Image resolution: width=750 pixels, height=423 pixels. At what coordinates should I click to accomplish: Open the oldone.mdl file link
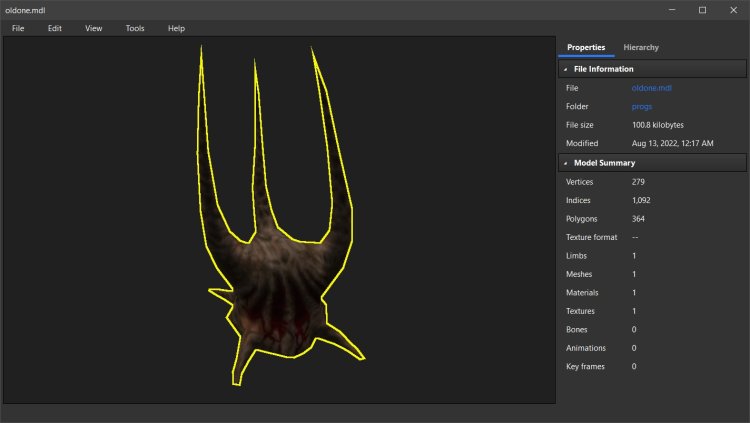click(651, 88)
